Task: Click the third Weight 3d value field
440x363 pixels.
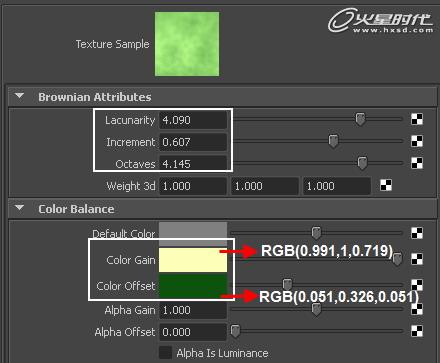Action: 337,186
